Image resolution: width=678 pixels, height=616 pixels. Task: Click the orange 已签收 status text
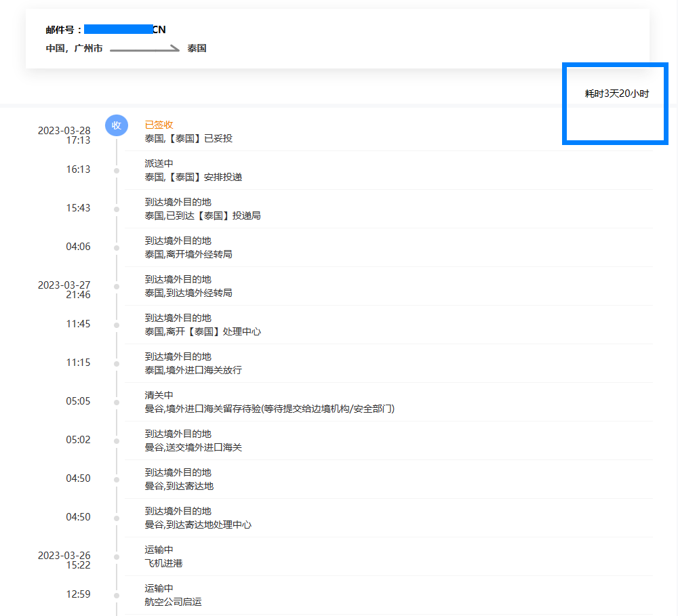pos(159,125)
